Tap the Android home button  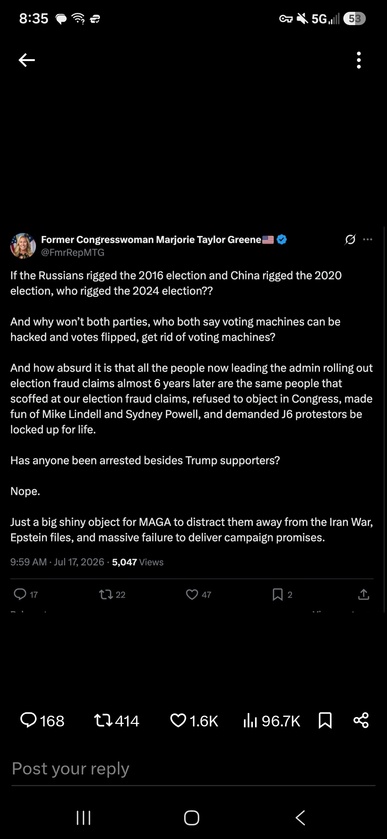pos(192,818)
